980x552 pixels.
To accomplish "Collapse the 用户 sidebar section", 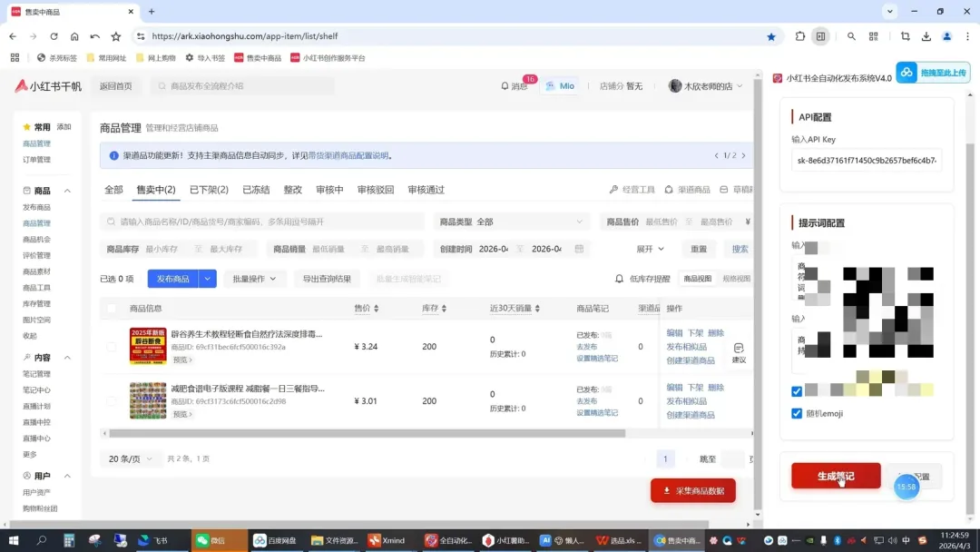I will 67,477.
